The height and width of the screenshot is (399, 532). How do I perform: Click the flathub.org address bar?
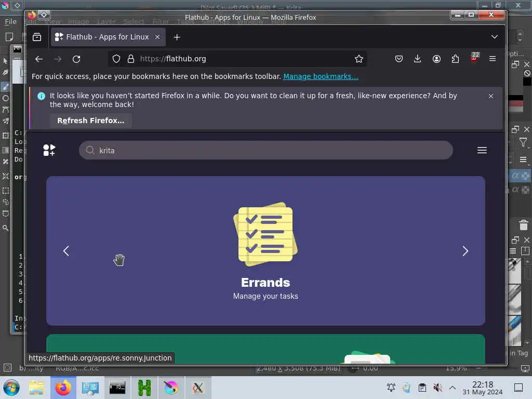(237, 59)
